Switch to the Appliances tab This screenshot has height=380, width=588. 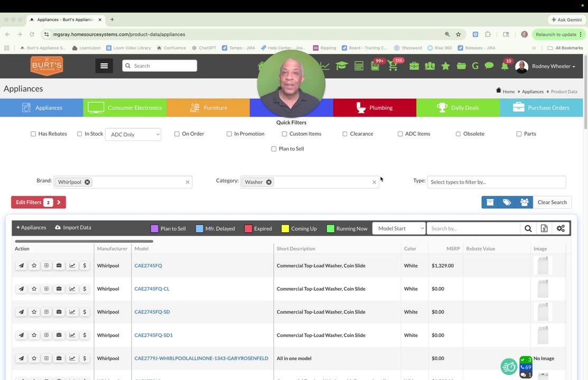coord(42,108)
